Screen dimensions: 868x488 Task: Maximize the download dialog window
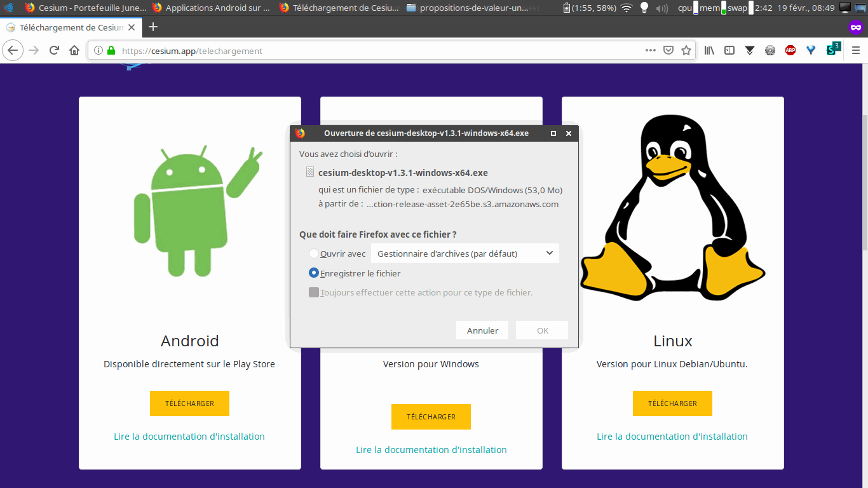pyautogui.click(x=553, y=133)
